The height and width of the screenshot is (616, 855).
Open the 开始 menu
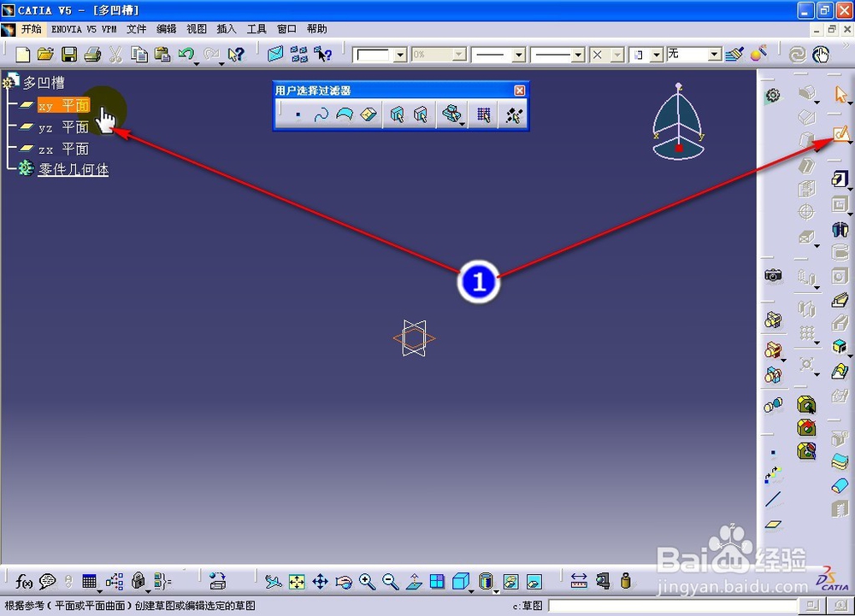(x=31, y=29)
